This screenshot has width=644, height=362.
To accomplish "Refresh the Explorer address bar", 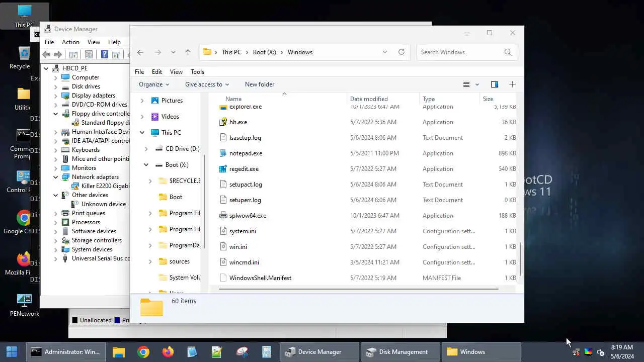I will (401, 52).
